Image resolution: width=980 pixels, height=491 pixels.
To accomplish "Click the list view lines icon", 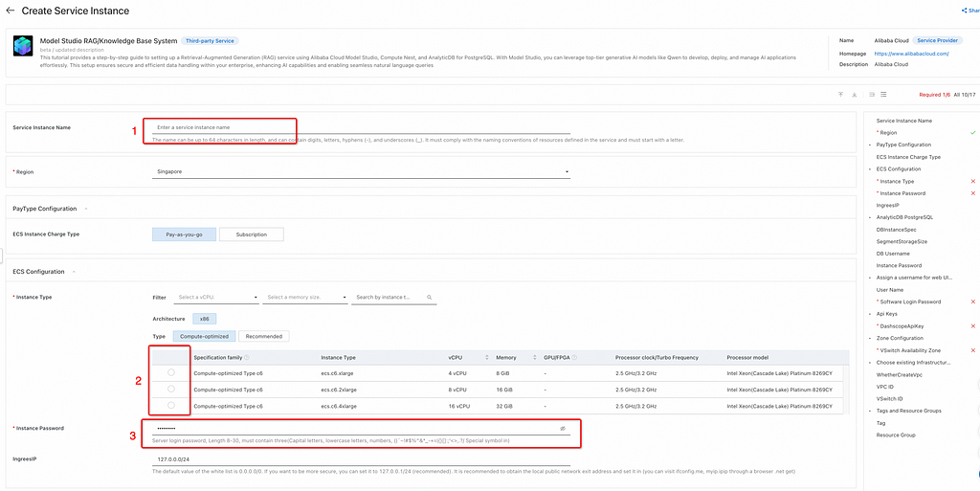I will (x=883, y=95).
